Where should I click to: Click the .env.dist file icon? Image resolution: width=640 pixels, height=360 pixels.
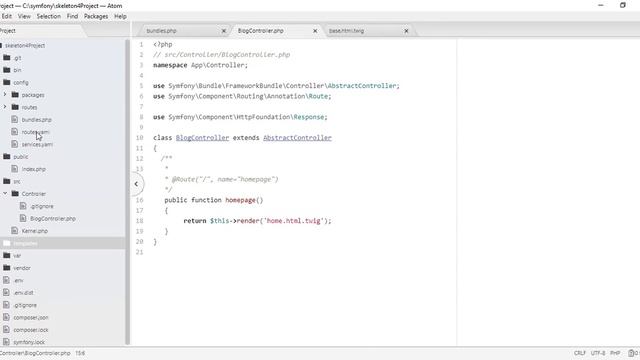[6, 292]
